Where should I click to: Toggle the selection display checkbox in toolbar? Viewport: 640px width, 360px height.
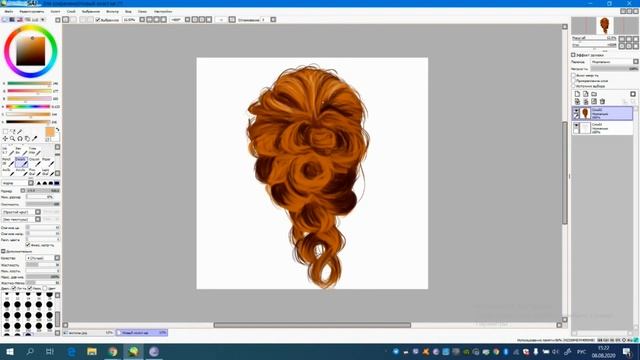pyautogui.click(x=98, y=20)
